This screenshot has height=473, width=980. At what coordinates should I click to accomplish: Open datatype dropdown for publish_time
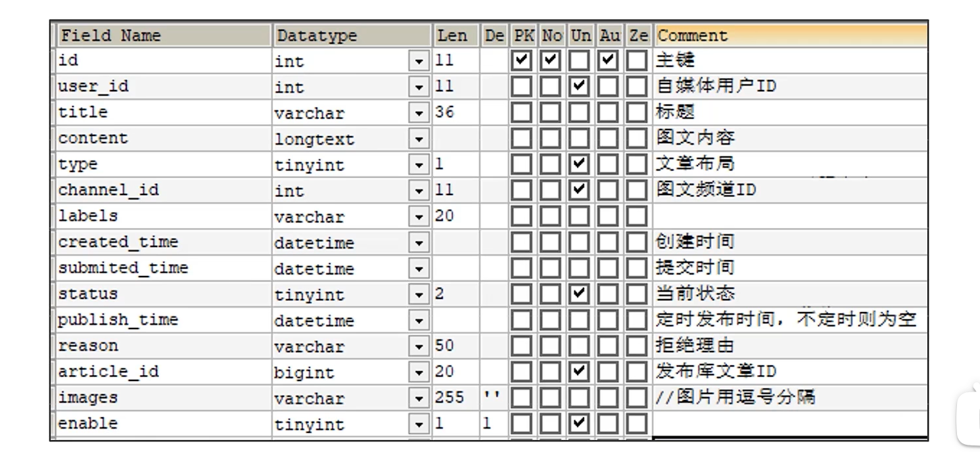[419, 321]
